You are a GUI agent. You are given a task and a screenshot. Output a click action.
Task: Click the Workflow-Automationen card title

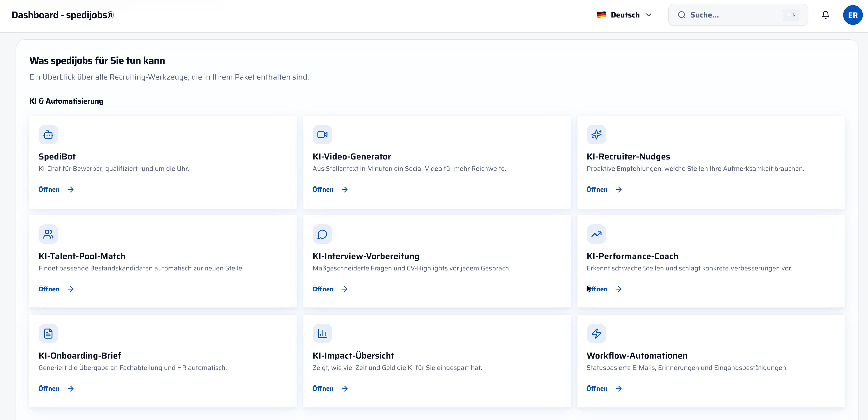(637, 355)
